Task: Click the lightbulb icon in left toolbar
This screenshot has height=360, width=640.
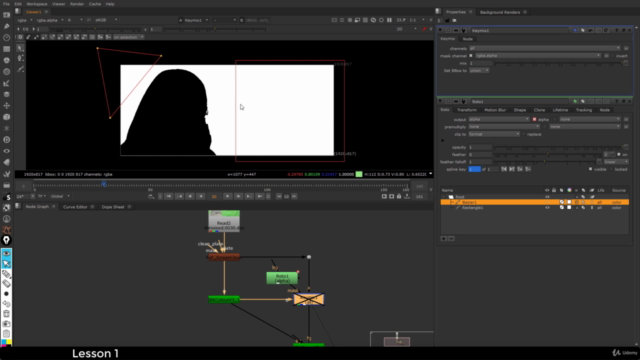Action: pyautogui.click(x=7, y=240)
